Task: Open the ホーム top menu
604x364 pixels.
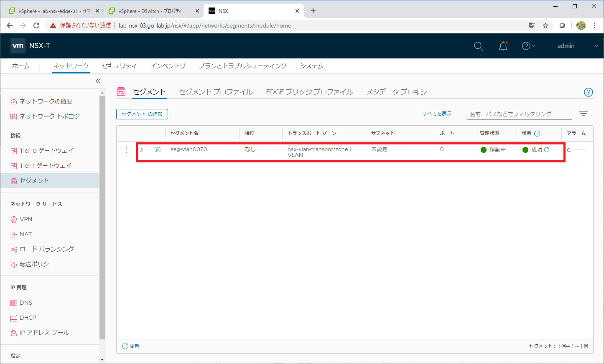Action: [x=21, y=66]
